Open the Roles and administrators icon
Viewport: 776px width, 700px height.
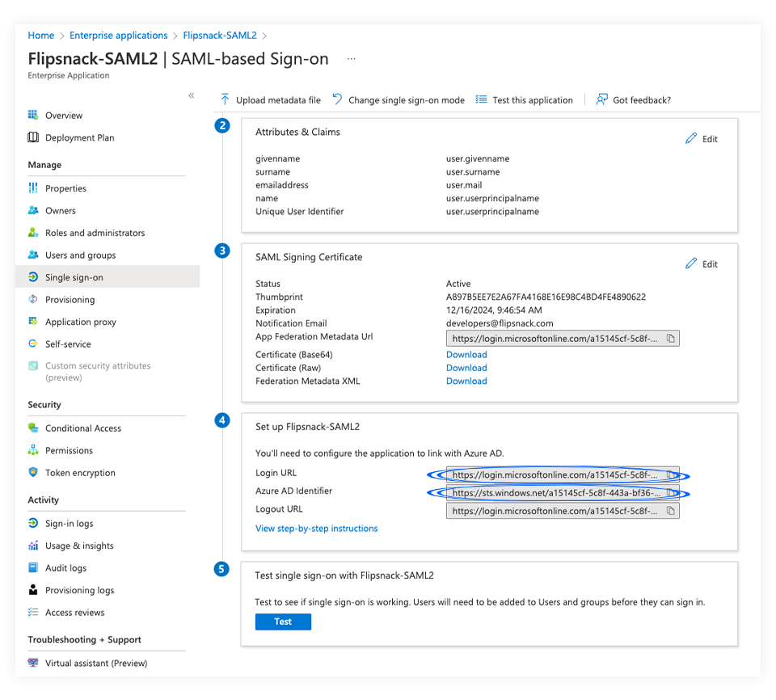coord(33,233)
